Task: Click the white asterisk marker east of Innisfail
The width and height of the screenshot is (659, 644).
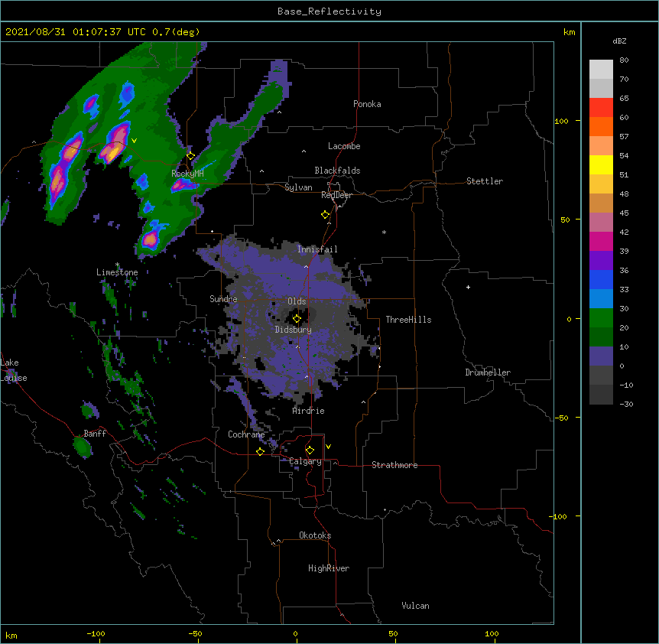Action: [384, 232]
